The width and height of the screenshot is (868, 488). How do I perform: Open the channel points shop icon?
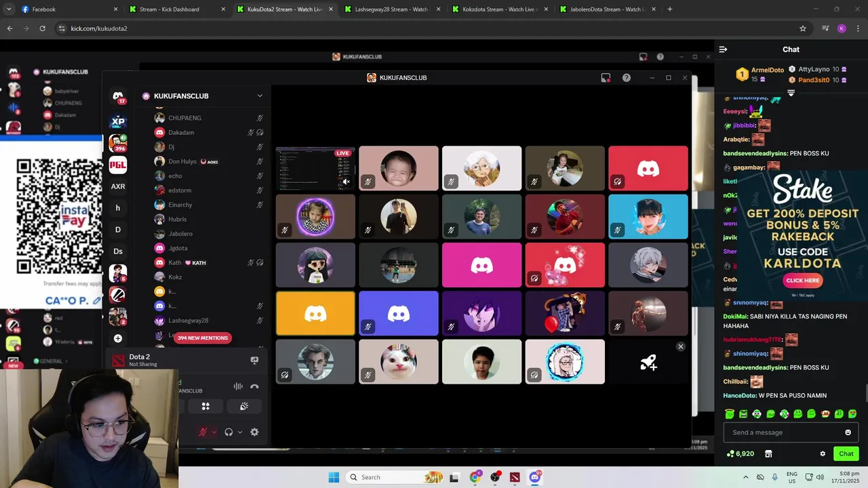tap(768, 454)
